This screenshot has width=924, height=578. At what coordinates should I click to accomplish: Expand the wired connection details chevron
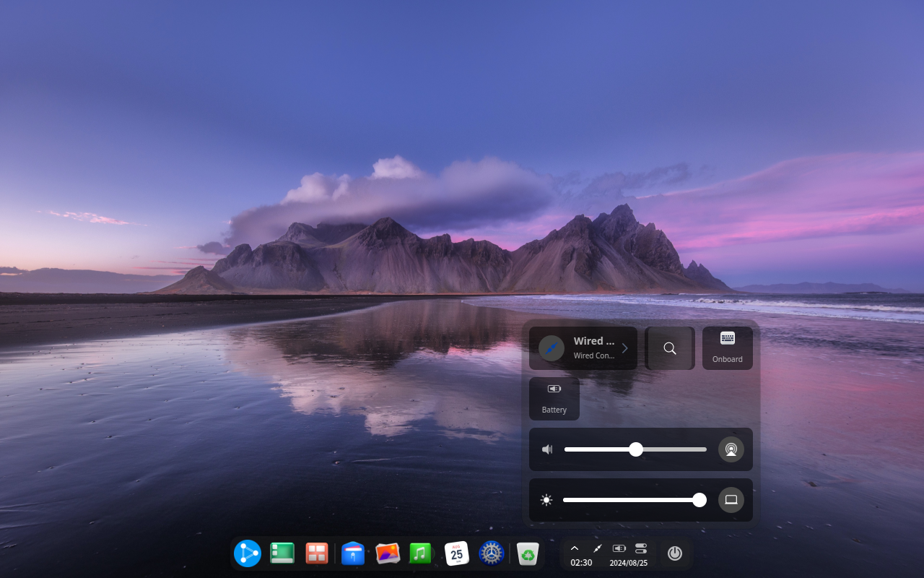[625, 348]
